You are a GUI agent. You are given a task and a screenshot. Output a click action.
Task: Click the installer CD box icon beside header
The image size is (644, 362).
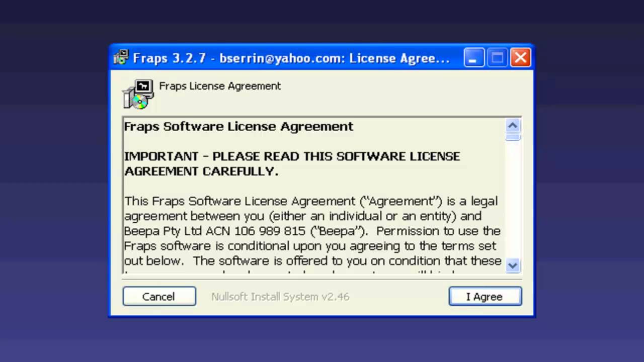point(138,94)
